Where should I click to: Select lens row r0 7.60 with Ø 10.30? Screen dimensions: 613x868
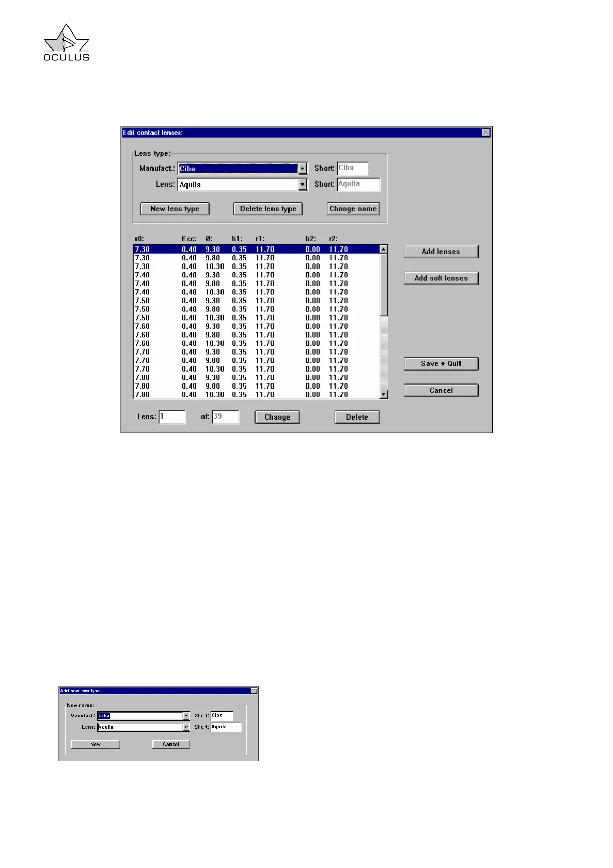click(256, 343)
